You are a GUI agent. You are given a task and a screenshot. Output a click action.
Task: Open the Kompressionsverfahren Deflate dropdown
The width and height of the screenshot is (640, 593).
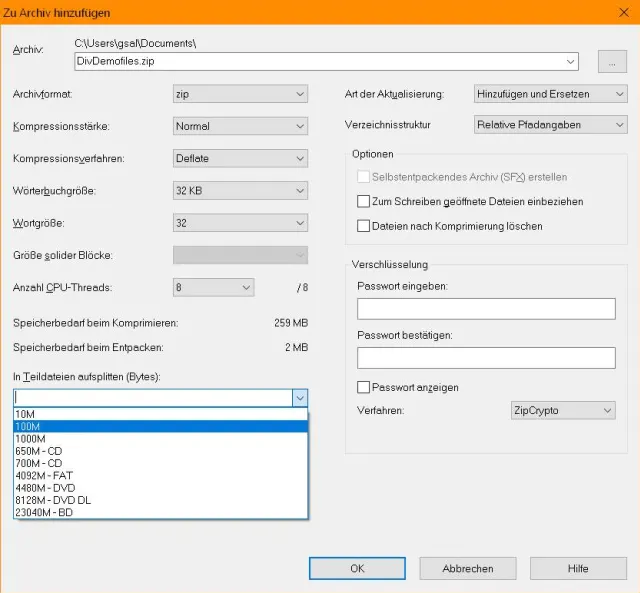[x=240, y=158]
